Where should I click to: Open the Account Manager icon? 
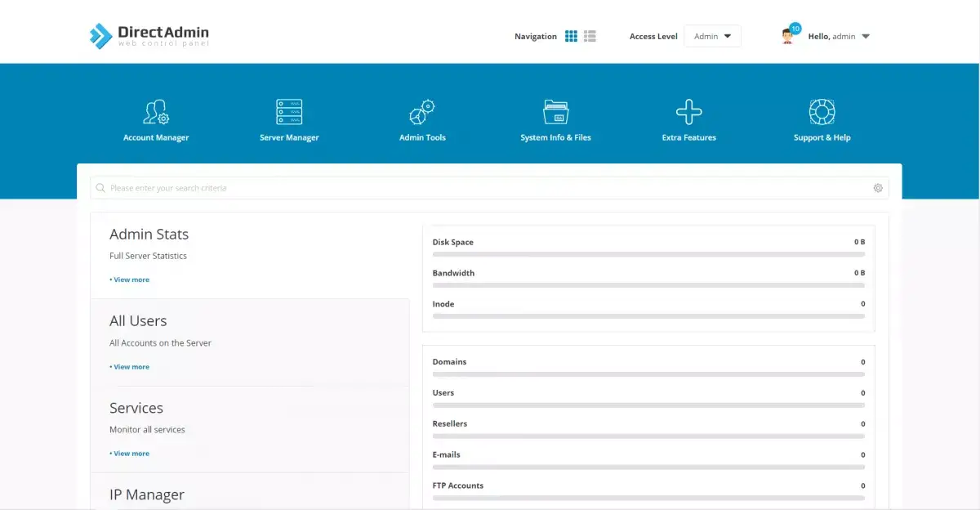click(x=156, y=111)
